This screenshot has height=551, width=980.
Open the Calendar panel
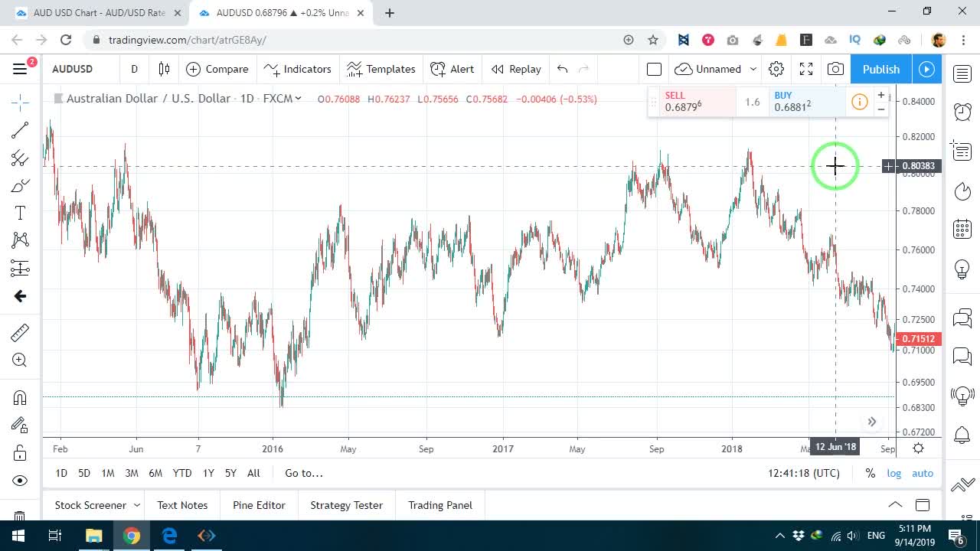962,229
